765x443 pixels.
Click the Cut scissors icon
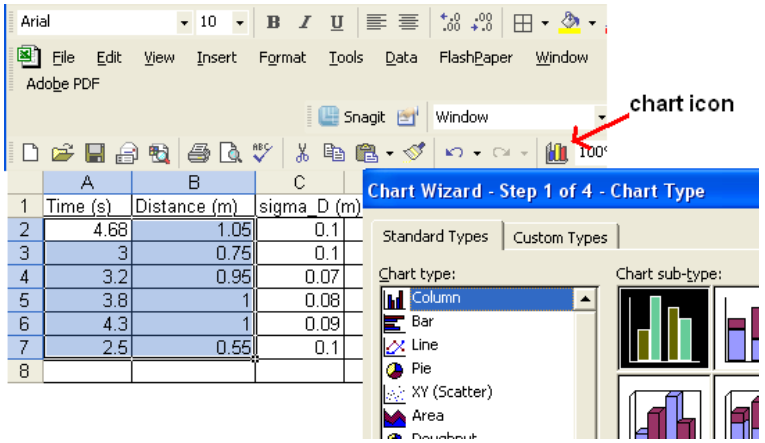tap(301, 153)
